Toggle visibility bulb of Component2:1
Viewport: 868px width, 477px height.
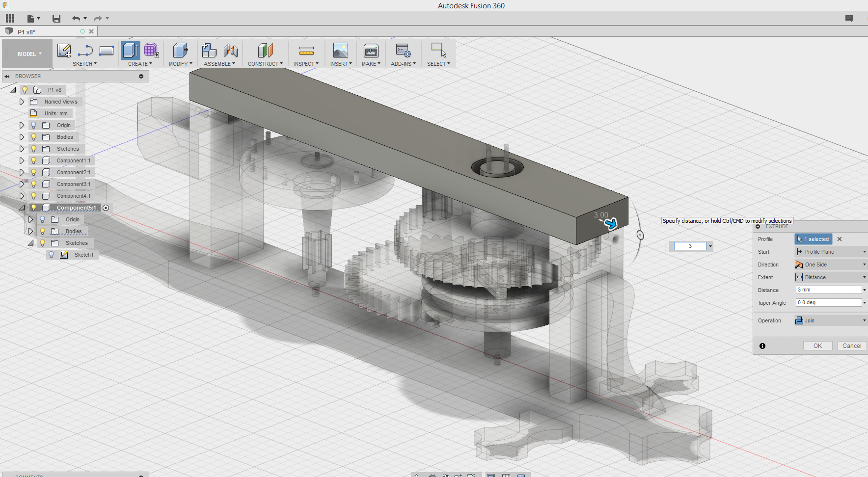click(x=33, y=172)
